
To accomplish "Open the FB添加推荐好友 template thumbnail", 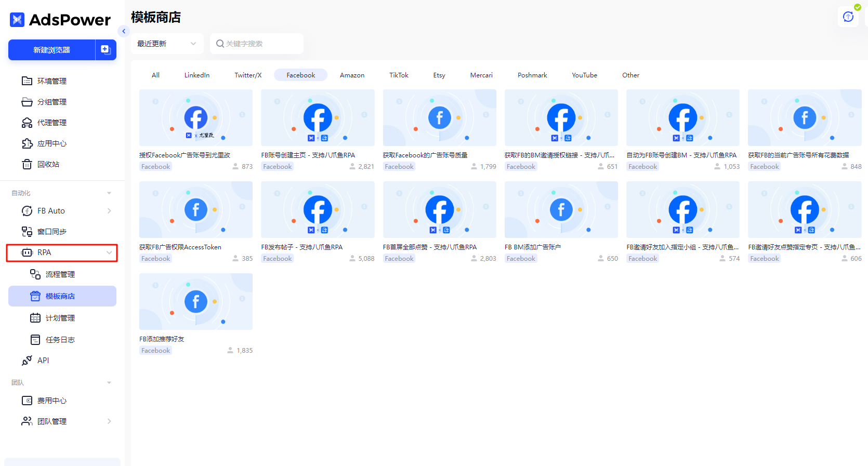I will click(196, 301).
